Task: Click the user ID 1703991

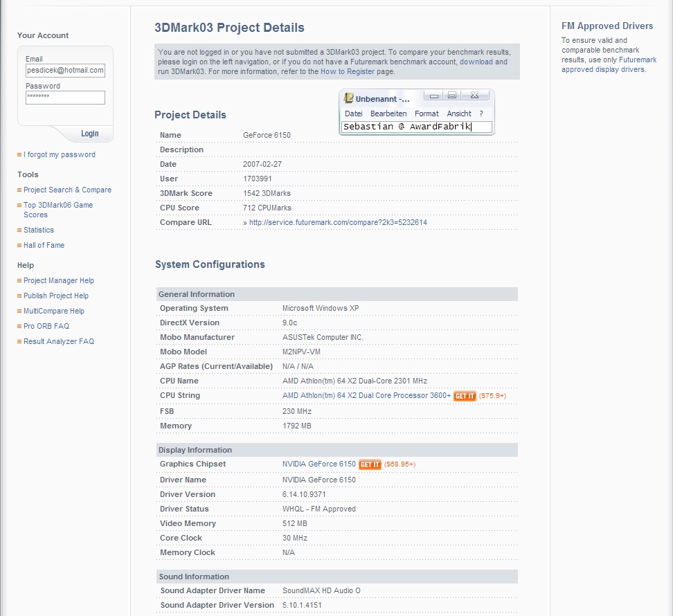Action: (257, 179)
